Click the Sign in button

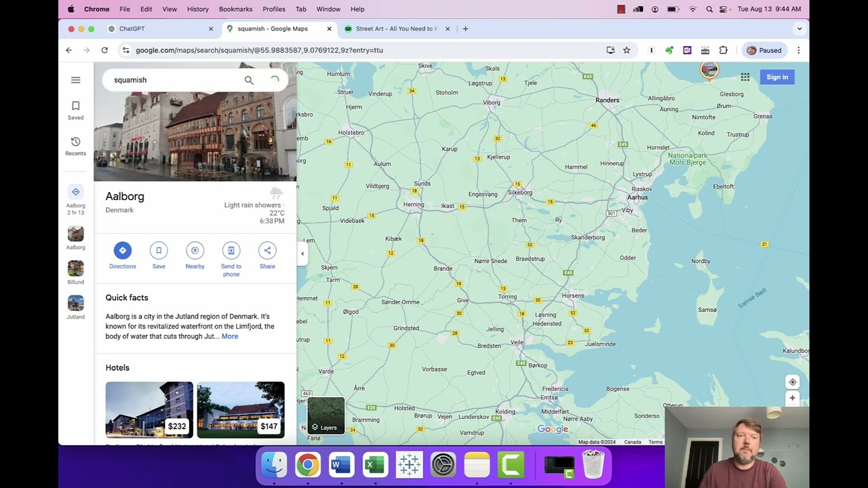[x=777, y=77]
